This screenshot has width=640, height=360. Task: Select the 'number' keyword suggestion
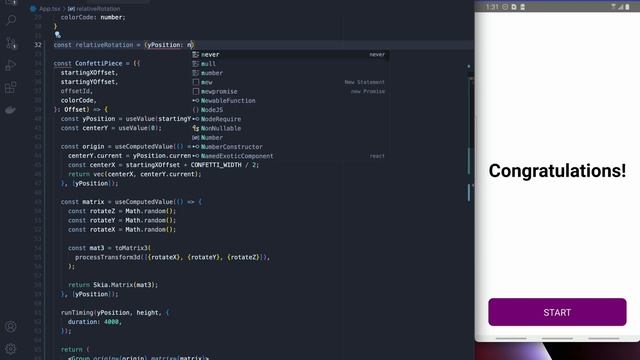290,73
